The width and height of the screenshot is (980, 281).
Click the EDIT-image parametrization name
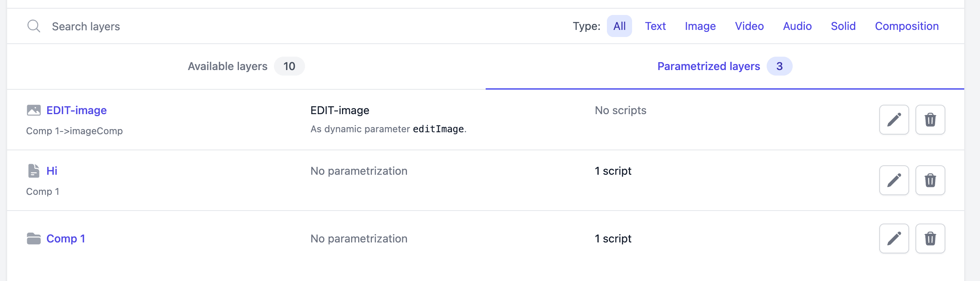(340, 110)
